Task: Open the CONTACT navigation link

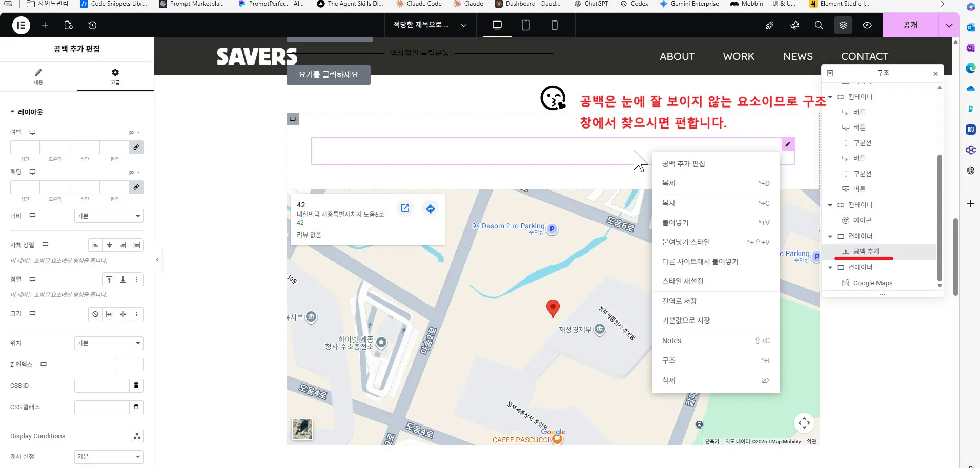Action: pos(865,56)
